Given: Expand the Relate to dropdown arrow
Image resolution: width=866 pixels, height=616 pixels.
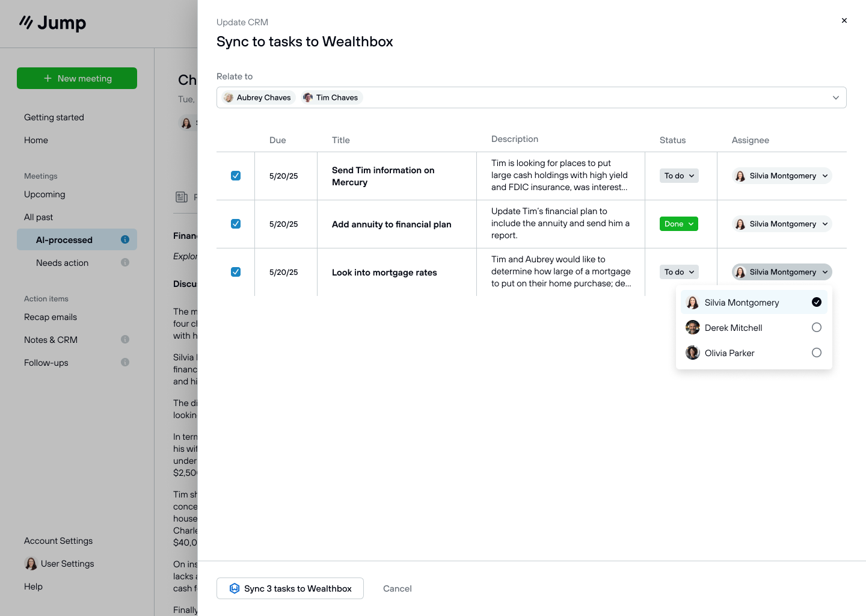Looking at the screenshot, I should tap(836, 97).
